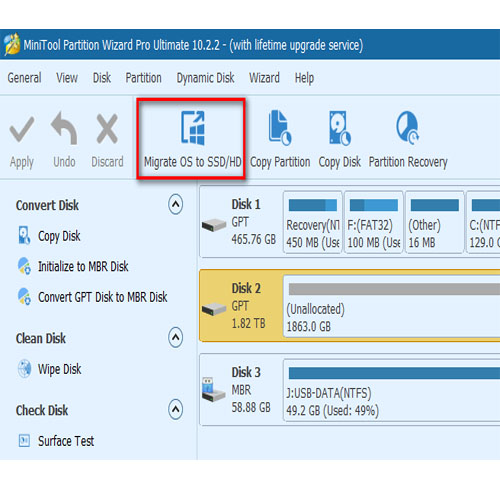The image size is (500, 500).
Task: Click the Check Disk section heading
Action: pos(42,411)
